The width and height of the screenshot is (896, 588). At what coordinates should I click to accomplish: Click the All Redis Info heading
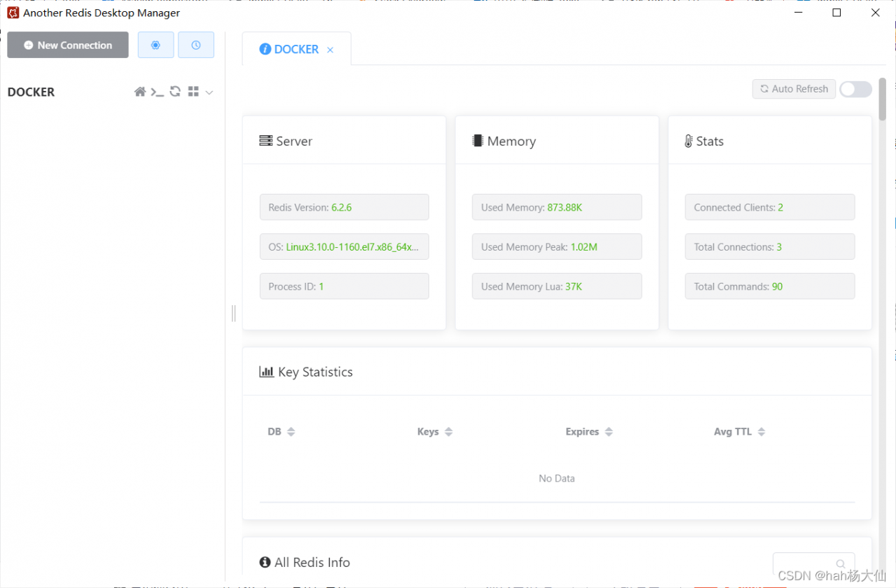304,562
